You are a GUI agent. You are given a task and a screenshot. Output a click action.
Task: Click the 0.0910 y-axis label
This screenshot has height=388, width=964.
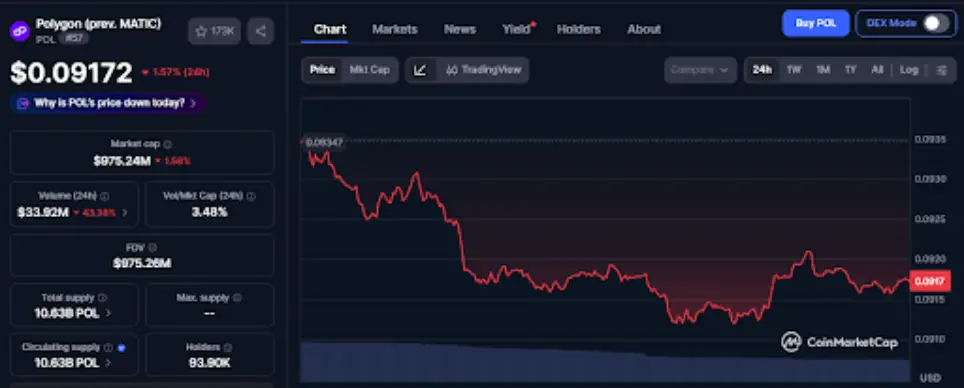click(930, 338)
